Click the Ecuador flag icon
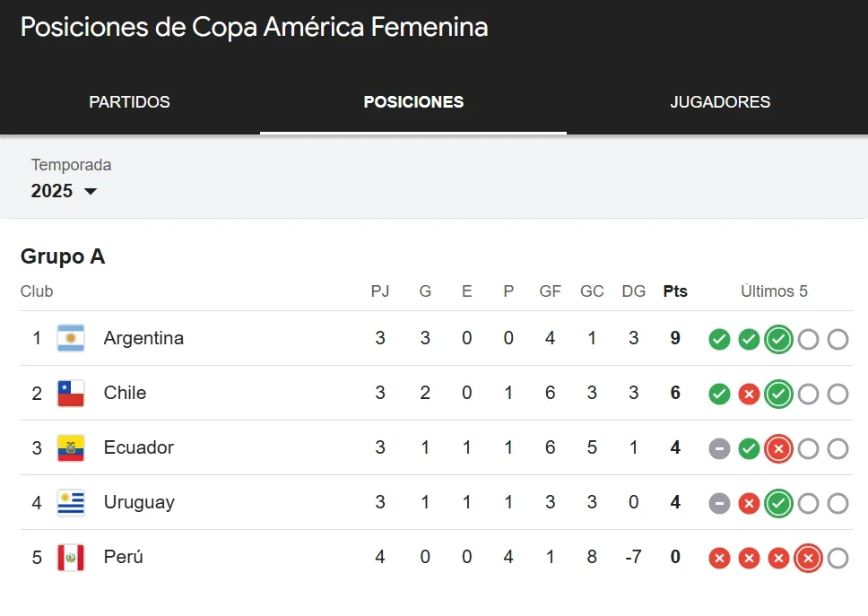The image size is (868, 616). pyautogui.click(x=69, y=448)
